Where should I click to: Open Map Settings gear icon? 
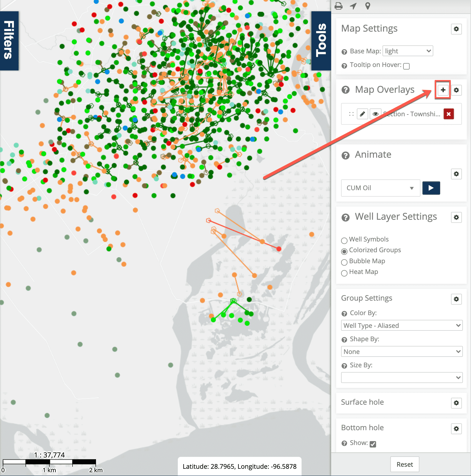coord(456,29)
